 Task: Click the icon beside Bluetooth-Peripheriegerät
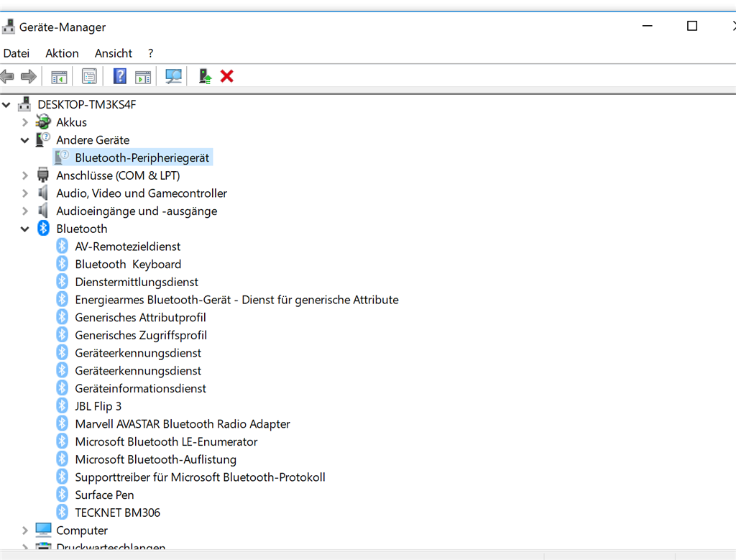(62, 157)
